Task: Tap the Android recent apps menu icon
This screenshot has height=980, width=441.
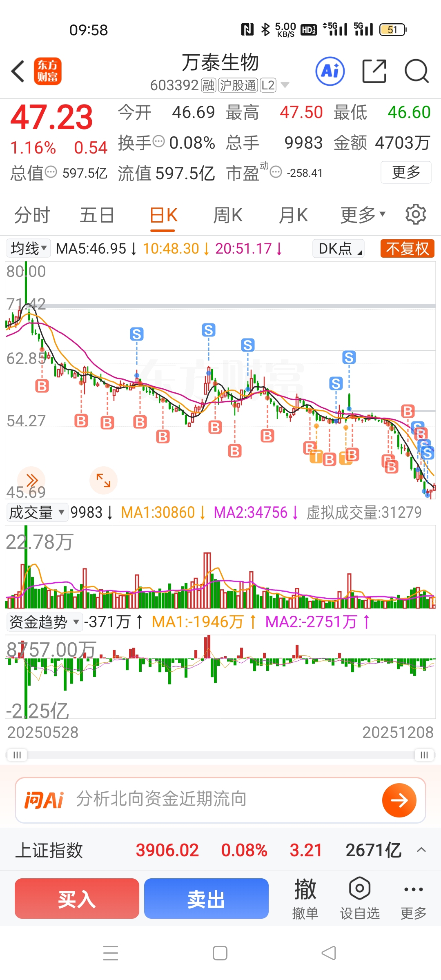Action: [x=111, y=953]
